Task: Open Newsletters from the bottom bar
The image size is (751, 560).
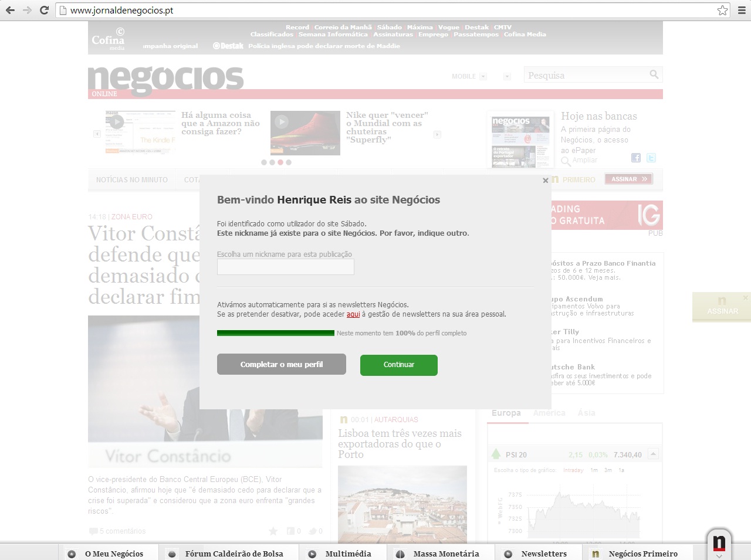Action: click(x=544, y=554)
